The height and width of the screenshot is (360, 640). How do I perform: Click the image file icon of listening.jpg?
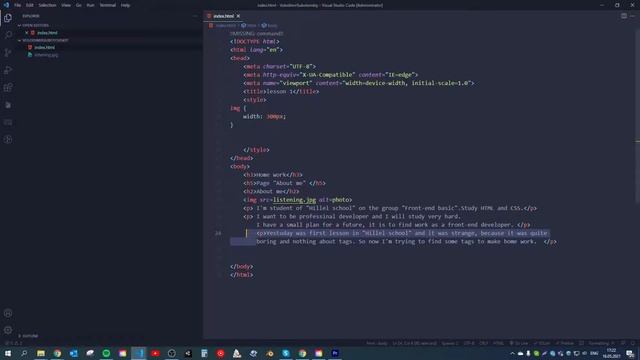[x=30, y=55]
